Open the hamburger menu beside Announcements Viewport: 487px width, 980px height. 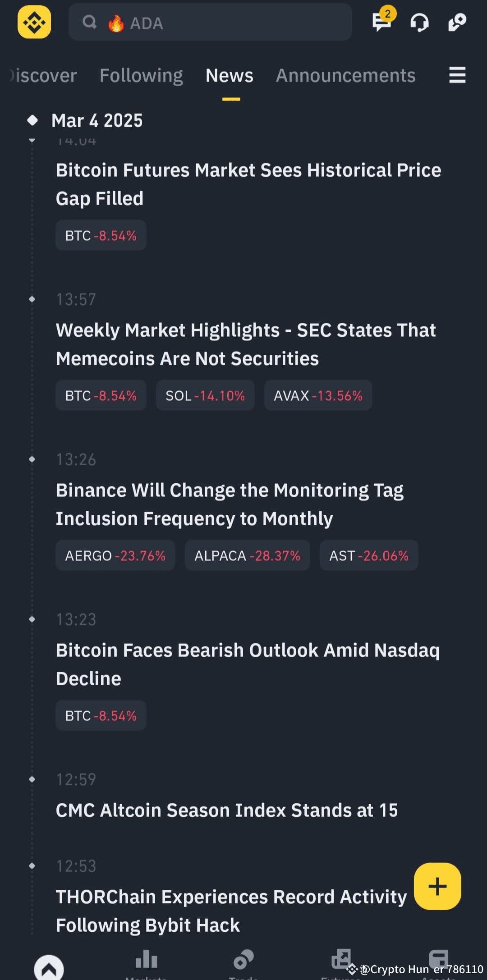[x=457, y=75]
